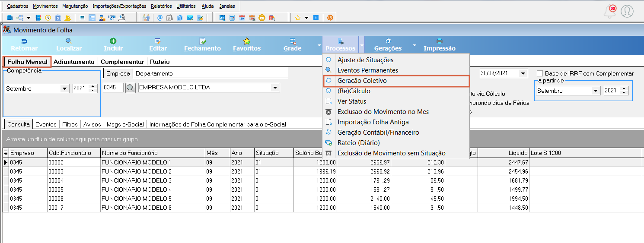
Task: Click the @ email toolbar icon
Action: 160,18
